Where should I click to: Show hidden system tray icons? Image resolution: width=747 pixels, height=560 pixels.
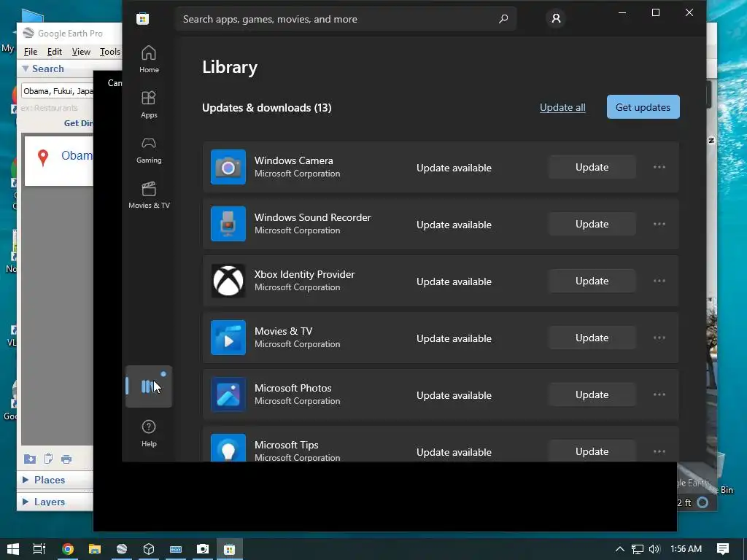pos(620,549)
